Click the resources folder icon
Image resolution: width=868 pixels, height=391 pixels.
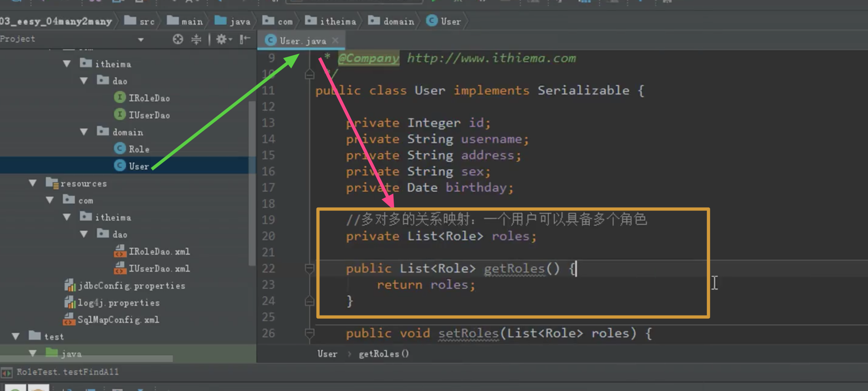click(x=52, y=183)
